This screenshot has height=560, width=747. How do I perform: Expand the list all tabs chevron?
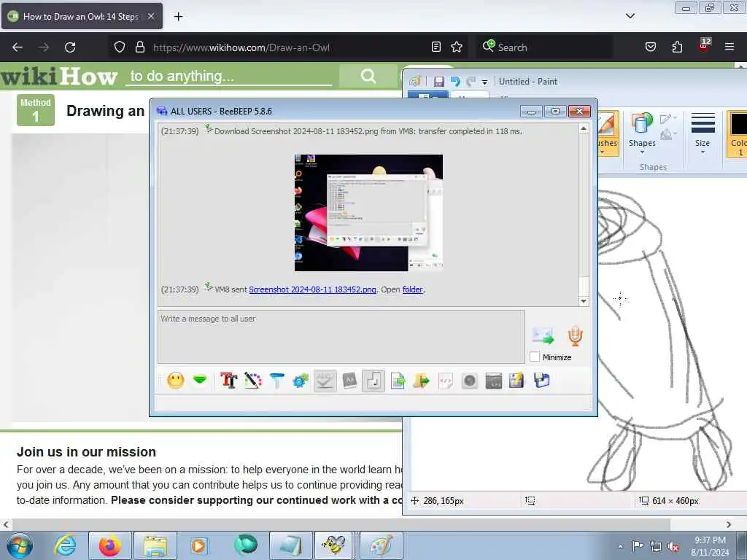(x=630, y=16)
